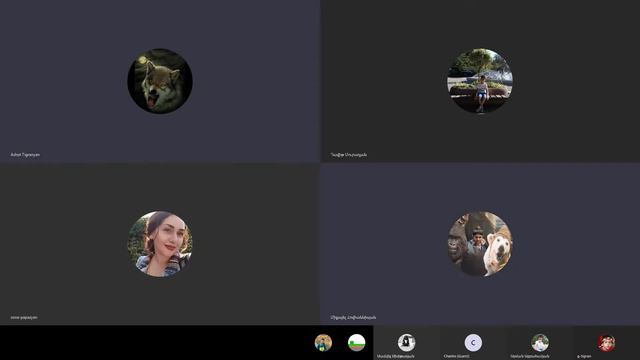640x360 pixels.
Task: Click the name label under the wolf tile
Action: point(25,155)
